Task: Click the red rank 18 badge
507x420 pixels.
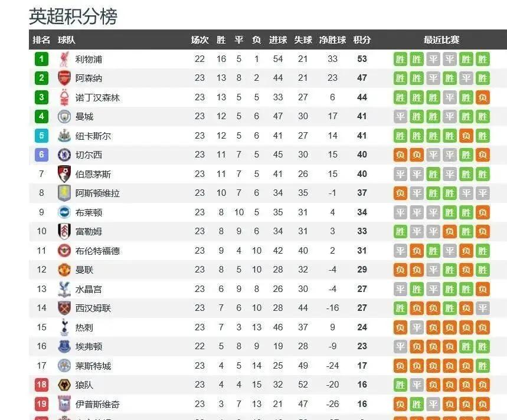Action: (41, 385)
